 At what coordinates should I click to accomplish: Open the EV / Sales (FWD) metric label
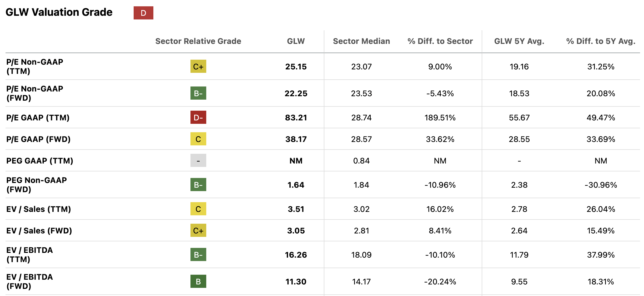point(39,231)
